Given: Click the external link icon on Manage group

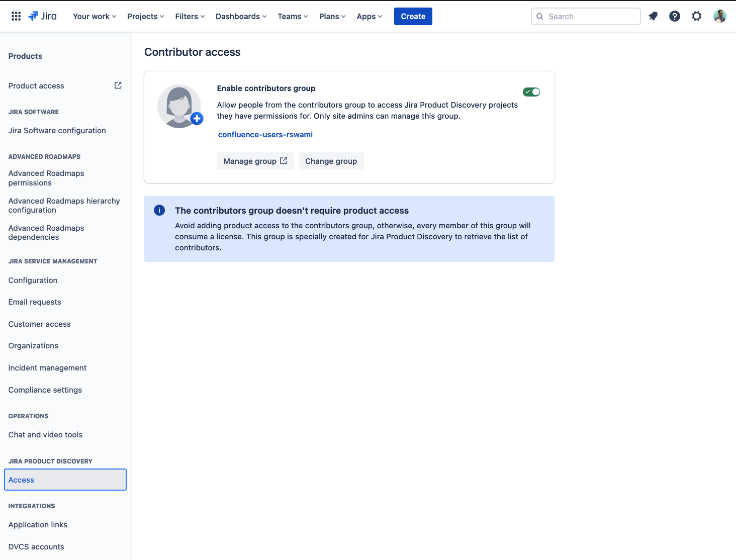Looking at the screenshot, I should (283, 160).
